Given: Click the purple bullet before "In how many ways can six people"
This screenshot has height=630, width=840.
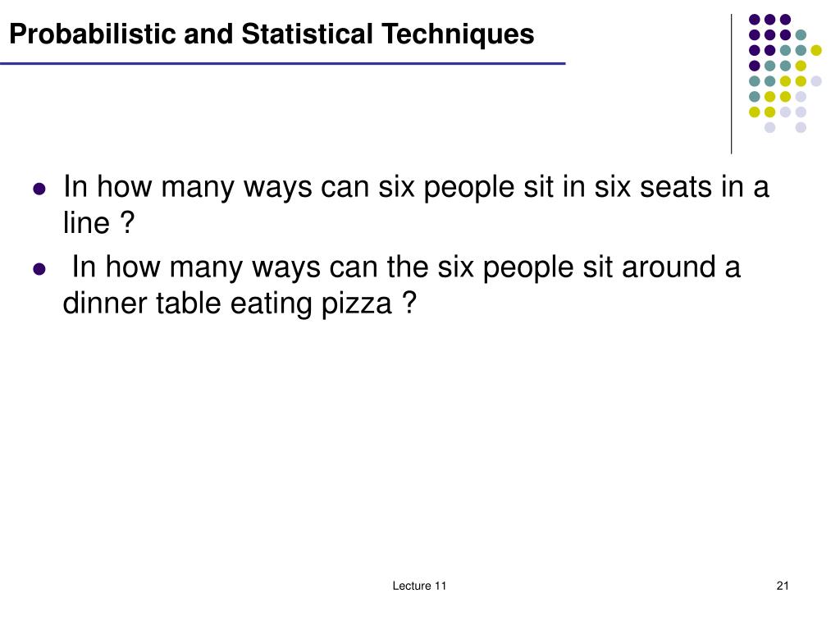Looking at the screenshot, I should coord(39,189).
